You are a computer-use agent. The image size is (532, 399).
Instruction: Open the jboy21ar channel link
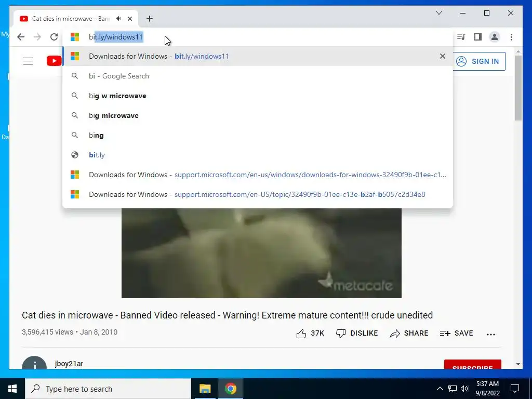click(69, 364)
